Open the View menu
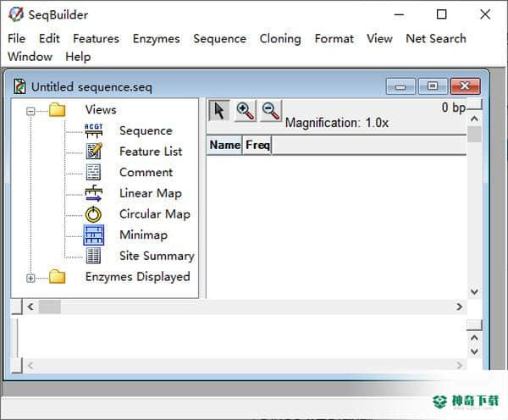This screenshot has width=508, height=420. [379, 39]
